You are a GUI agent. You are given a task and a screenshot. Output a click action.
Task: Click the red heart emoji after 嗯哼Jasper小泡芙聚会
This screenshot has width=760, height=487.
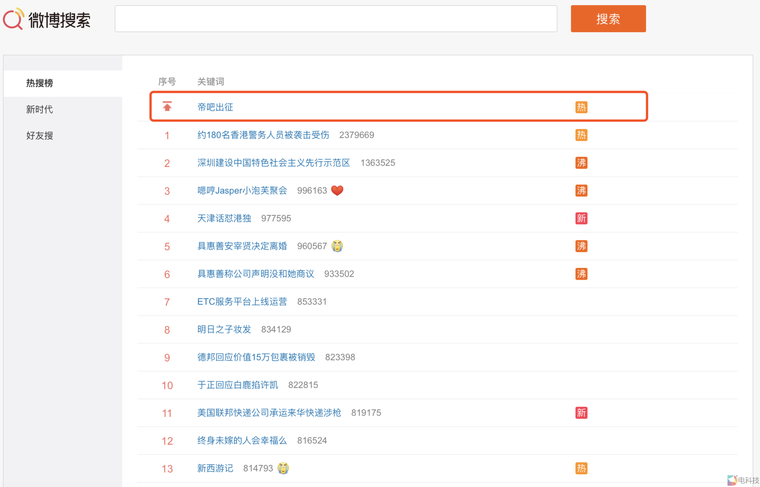(x=337, y=190)
